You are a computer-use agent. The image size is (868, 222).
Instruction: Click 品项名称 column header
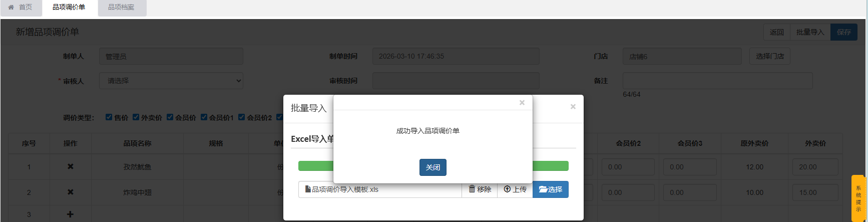[137, 143]
